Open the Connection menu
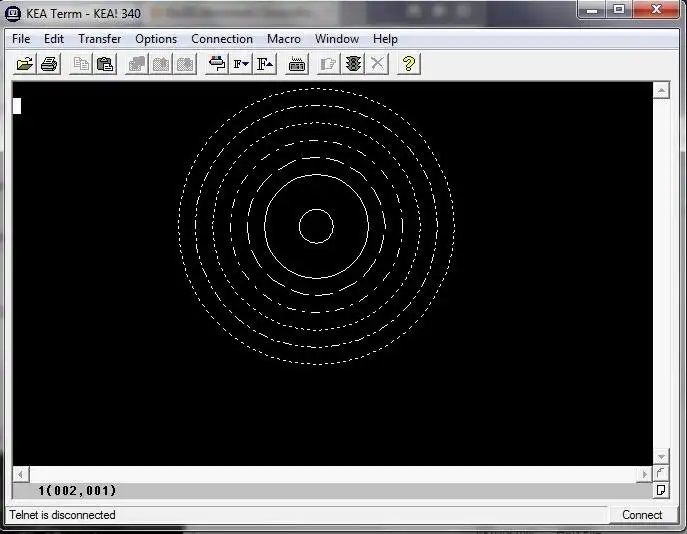Image resolution: width=687 pixels, height=534 pixels. [x=222, y=39]
